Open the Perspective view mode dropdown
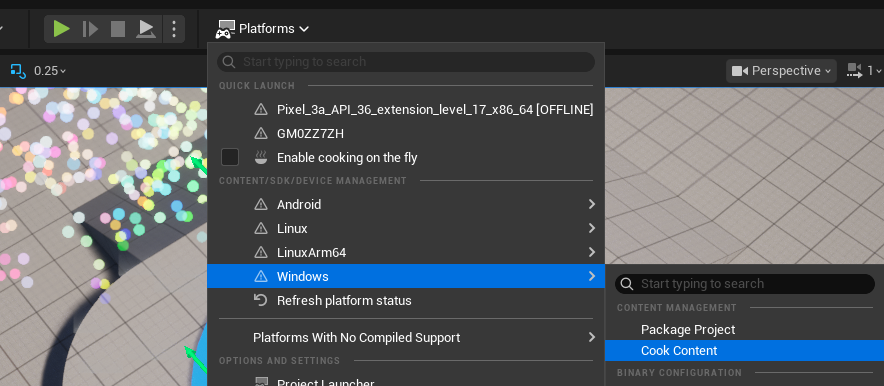The image size is (884, 386). [x=781, y=71]
